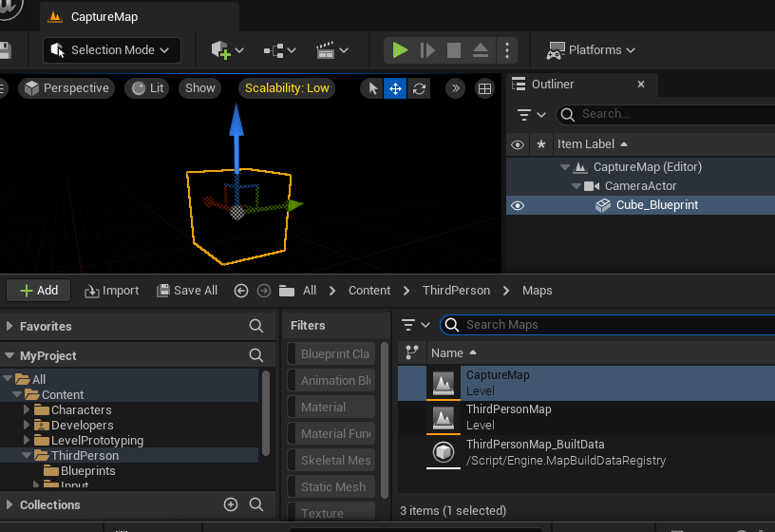Click the Search Maps field
Screen dimensions: 775x532
[x=608, y=325]
